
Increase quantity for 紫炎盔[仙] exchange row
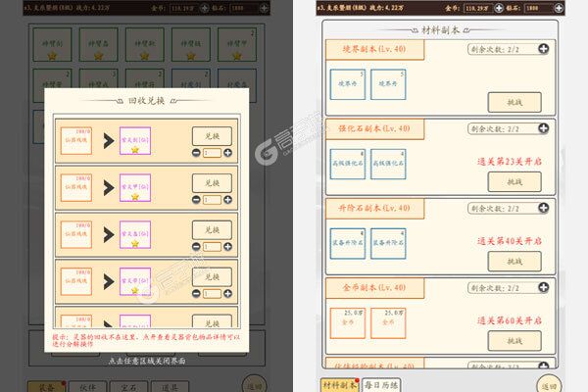[227, 246]
